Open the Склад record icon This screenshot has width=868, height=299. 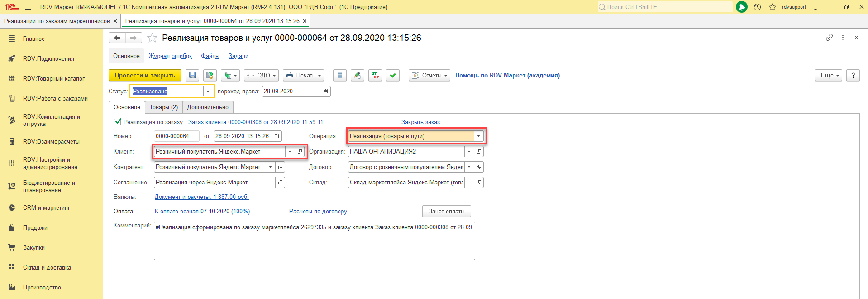tap(479, 183)
